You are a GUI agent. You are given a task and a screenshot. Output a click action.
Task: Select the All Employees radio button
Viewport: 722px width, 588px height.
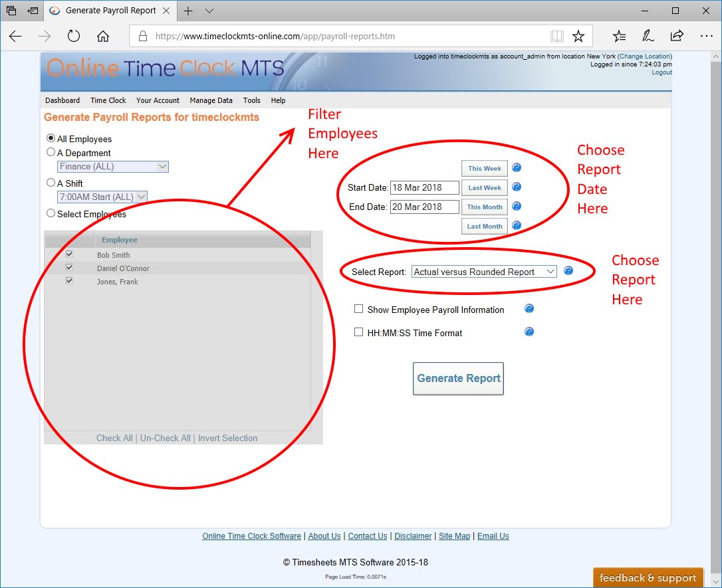(51, 138)
